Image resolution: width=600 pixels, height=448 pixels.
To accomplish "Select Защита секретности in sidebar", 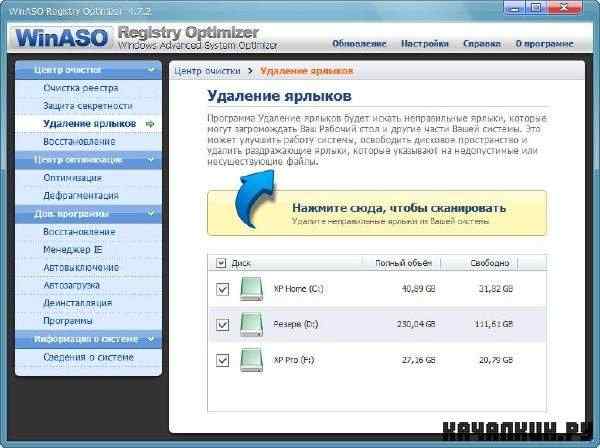I will [88, 106].
